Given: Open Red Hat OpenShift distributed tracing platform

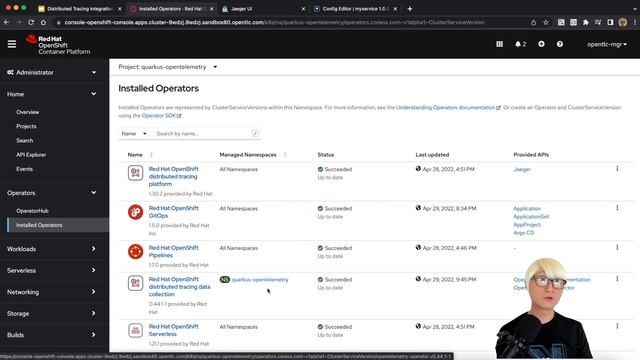Looking at the screenshot, I should pos(173,176).
